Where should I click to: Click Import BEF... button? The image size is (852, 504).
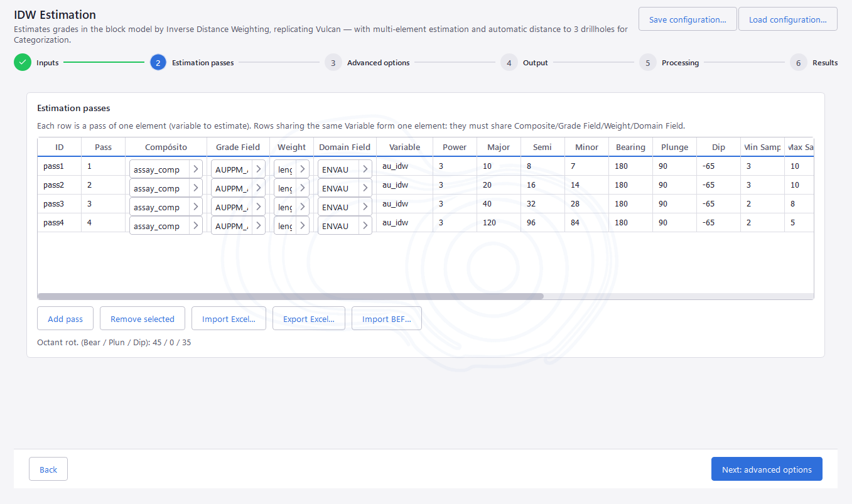point(387,319)
